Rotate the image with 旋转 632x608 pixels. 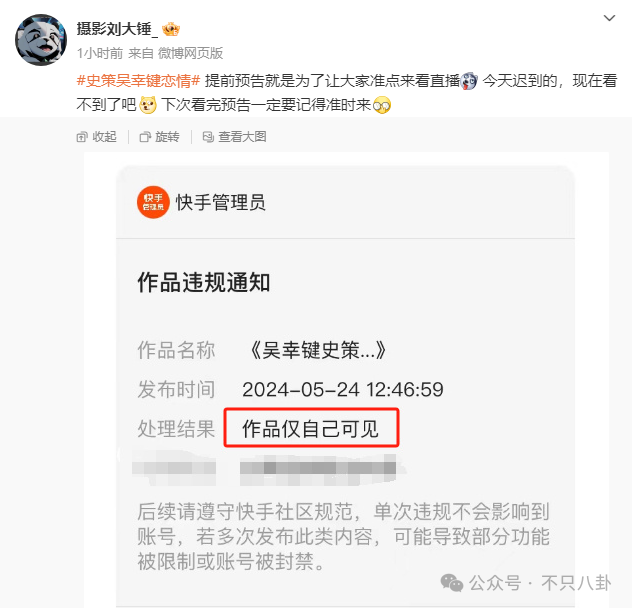click(160, 137)
